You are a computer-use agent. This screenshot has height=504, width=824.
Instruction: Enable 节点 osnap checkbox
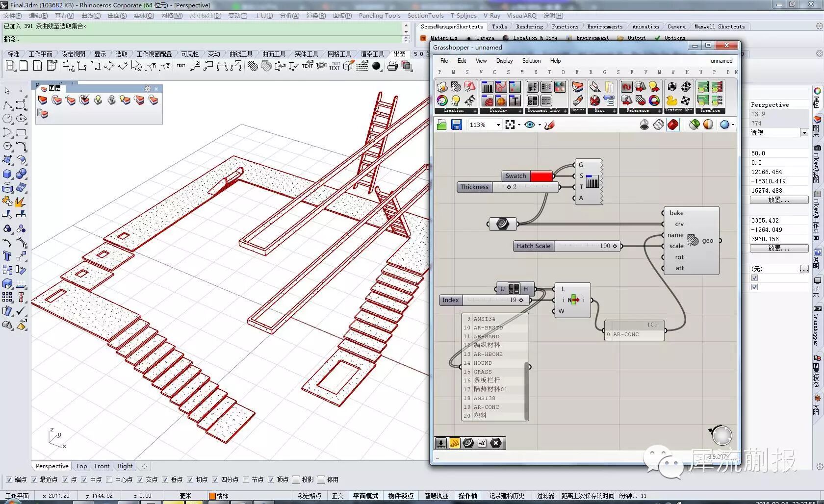coord(246,479)
